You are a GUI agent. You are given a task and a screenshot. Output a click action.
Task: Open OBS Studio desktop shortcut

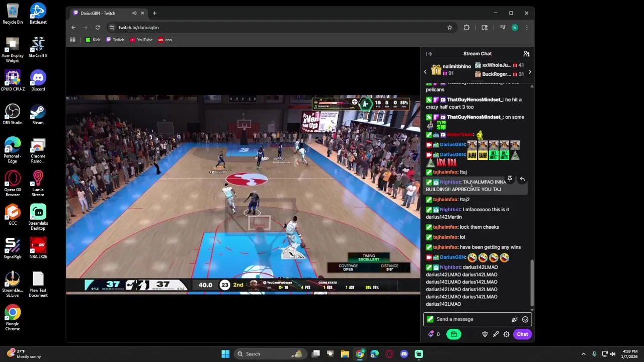click(x=13, y=114)
